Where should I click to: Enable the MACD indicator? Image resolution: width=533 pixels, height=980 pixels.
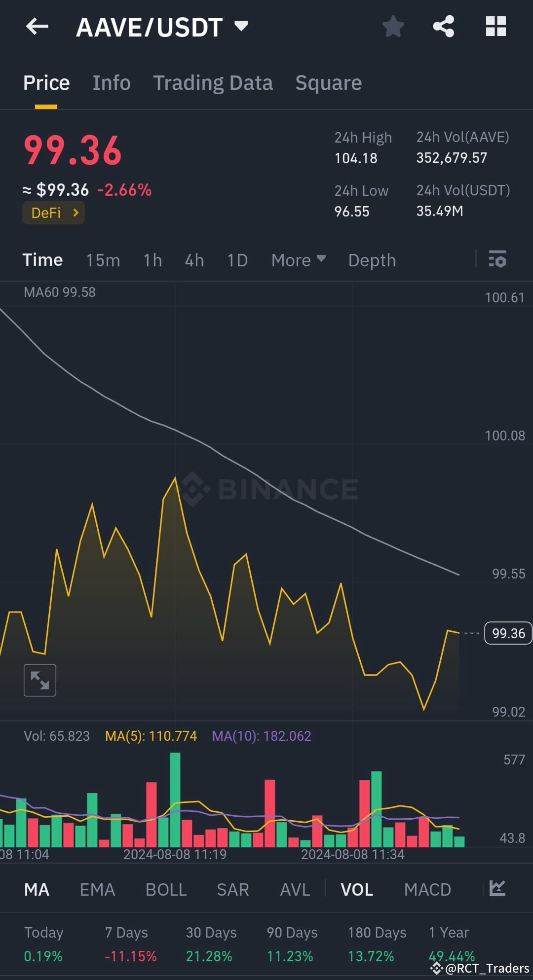427,890
